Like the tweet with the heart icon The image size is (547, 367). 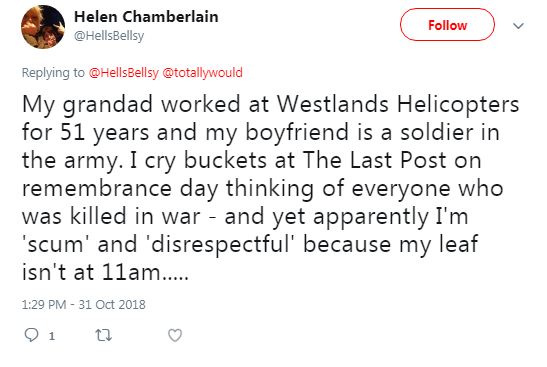click(x=175, y=335)
